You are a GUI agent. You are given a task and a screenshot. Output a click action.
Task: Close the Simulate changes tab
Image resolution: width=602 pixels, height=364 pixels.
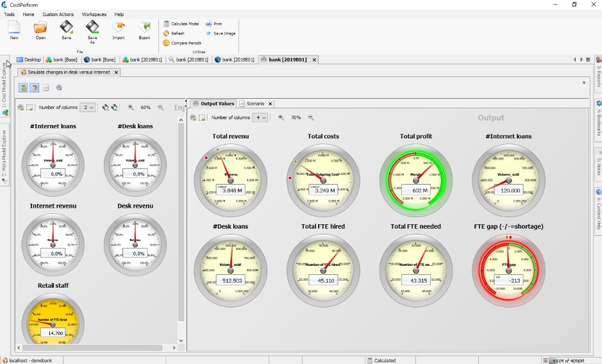tap(116, 72)
